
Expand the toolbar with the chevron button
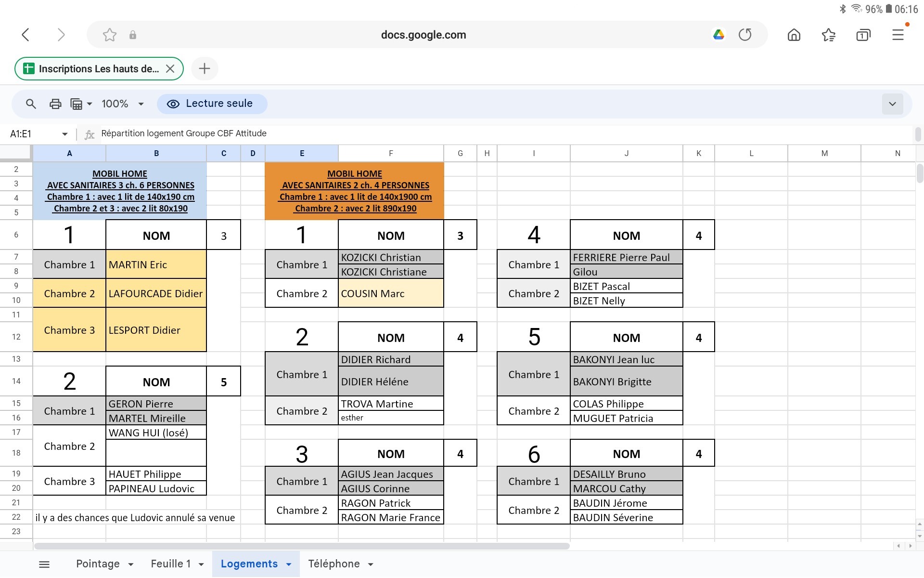point(892,104)
